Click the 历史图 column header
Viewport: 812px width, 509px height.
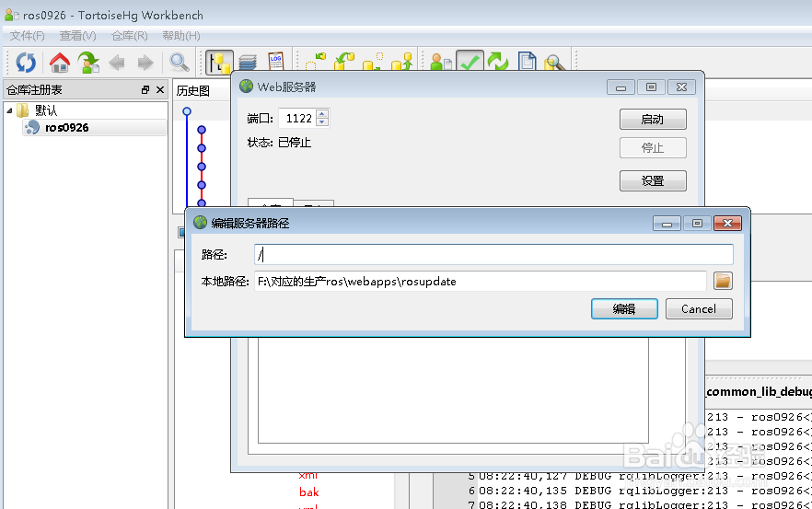[193, 90]
